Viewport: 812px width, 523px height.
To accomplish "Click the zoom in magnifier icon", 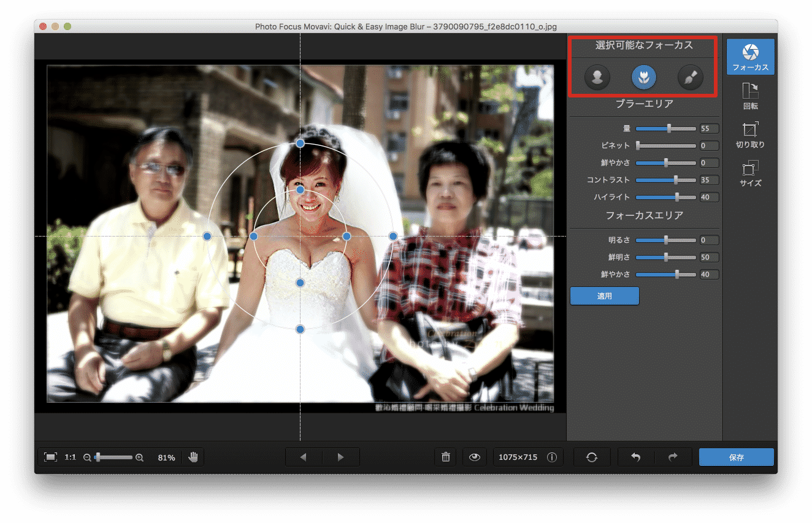I will click(139, 457).
